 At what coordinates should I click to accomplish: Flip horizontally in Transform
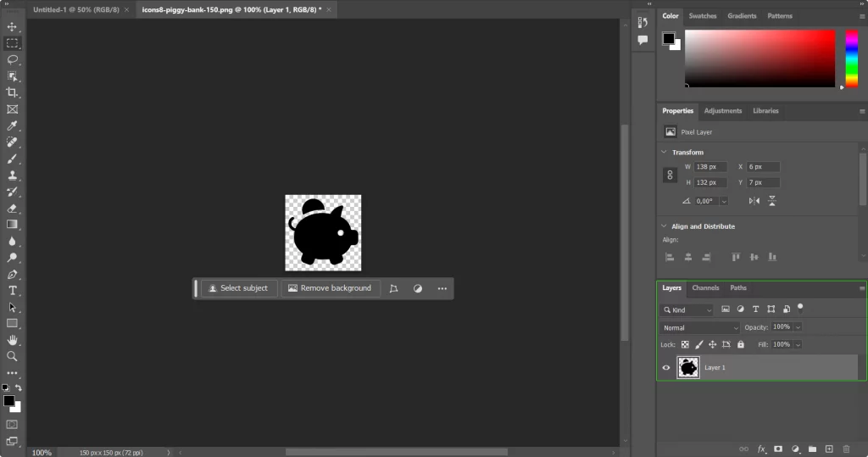(754, 201)
